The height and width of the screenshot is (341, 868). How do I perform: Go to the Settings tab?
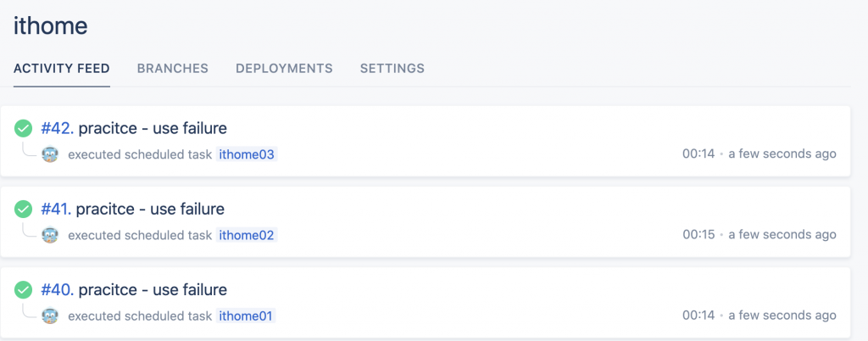click(392, 68)
